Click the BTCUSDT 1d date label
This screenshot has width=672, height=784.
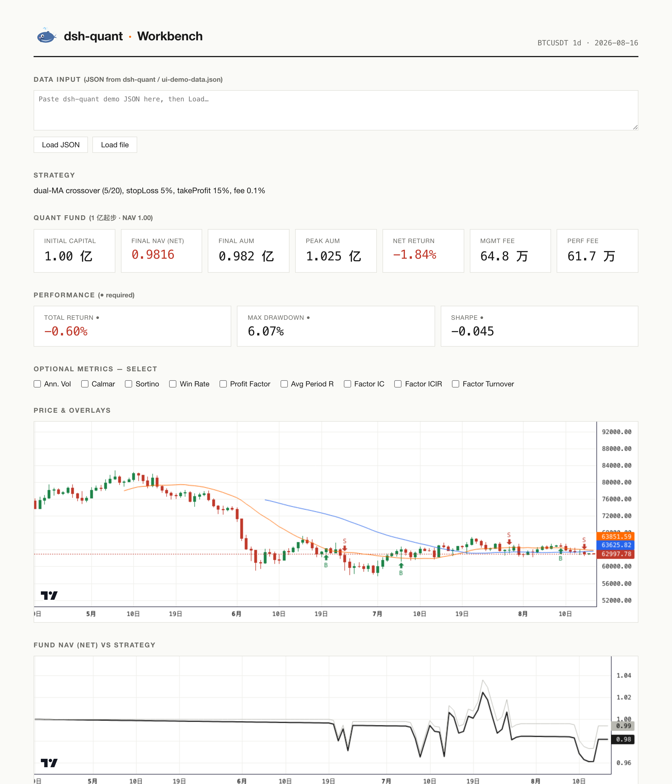[588, 43]
